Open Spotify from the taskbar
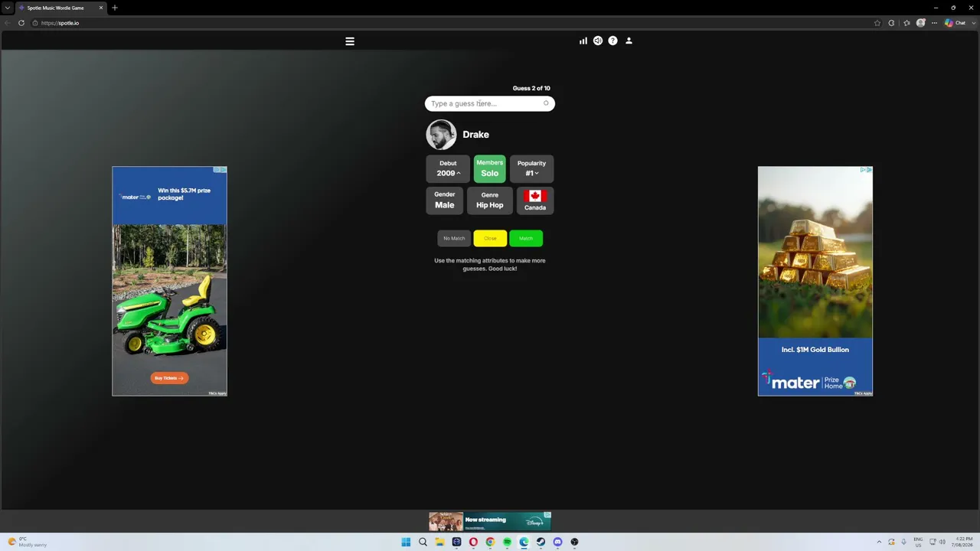The image size is (980, 551). tap(507, 542)
